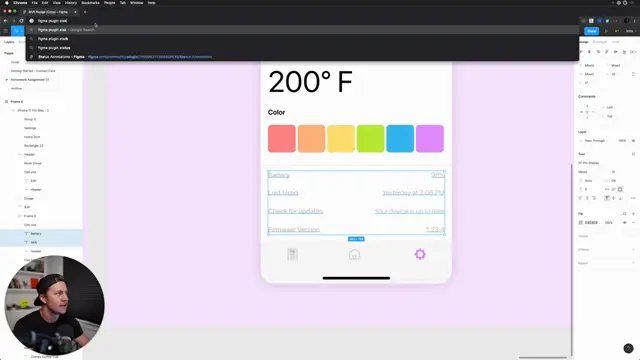
Task: Open the Top vertical constraint dropdown
Action: (610, 116)
